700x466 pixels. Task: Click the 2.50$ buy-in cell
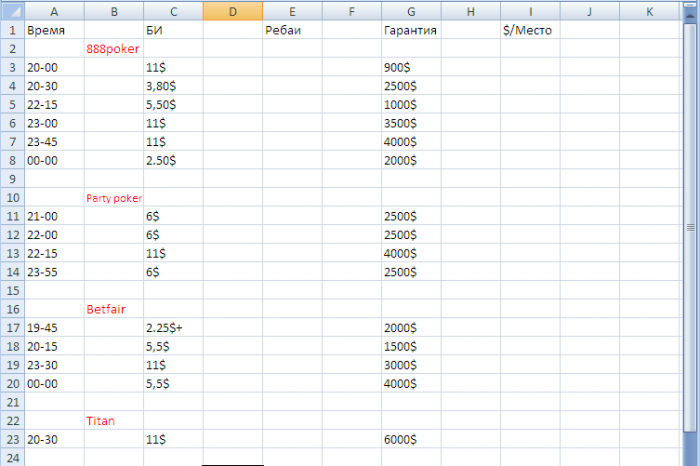click(173, 160)
